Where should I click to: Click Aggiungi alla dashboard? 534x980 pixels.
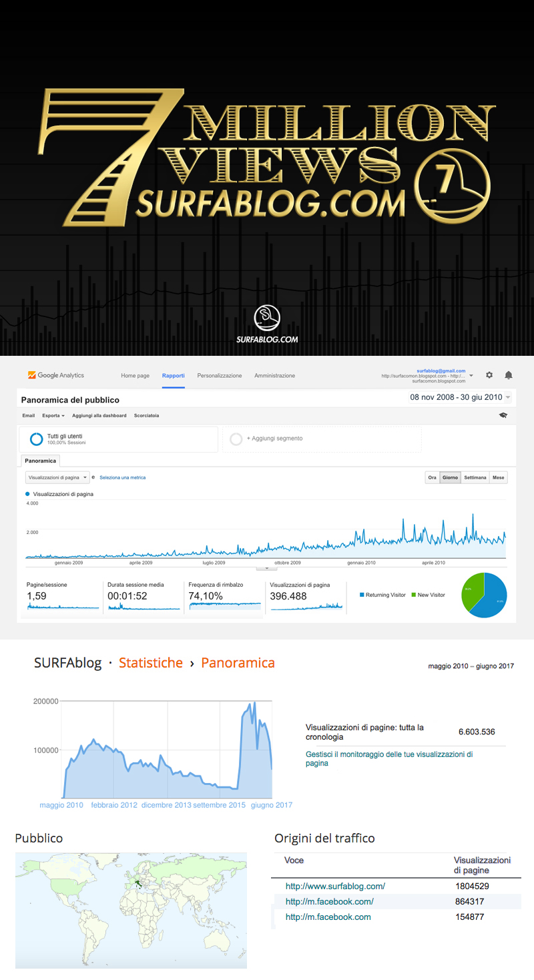click(x=99, y=415)
